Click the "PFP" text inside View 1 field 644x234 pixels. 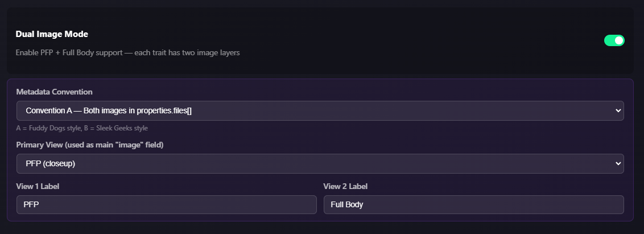coord(30,204)
